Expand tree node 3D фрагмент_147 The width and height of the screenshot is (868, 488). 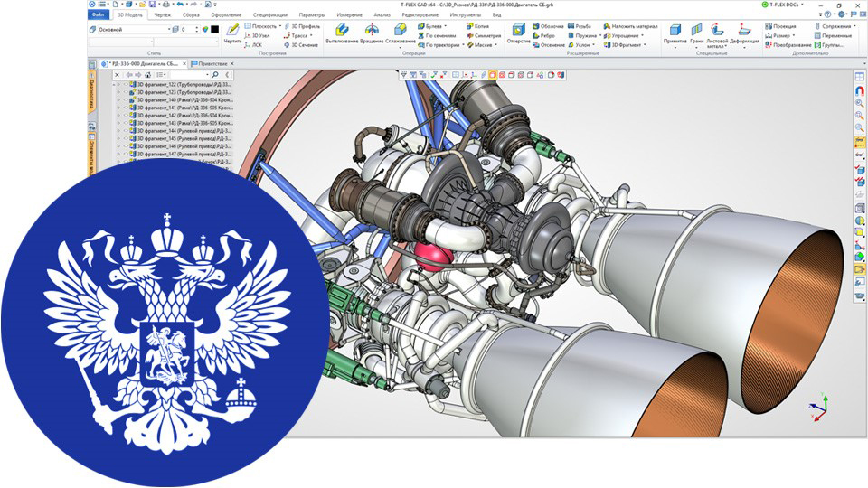pyautogui.click(x=118, y=155)
